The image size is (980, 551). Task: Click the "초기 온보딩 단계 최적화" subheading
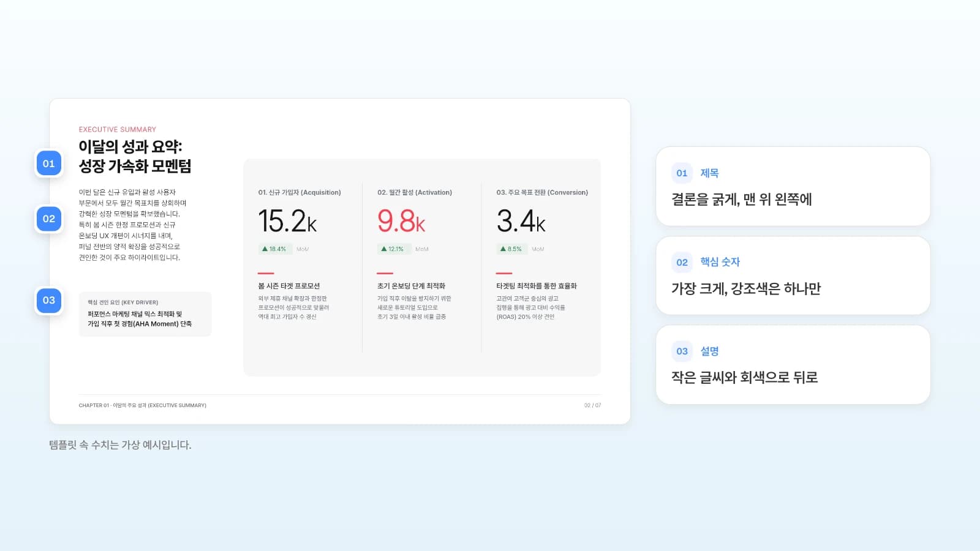pos(411,286)
